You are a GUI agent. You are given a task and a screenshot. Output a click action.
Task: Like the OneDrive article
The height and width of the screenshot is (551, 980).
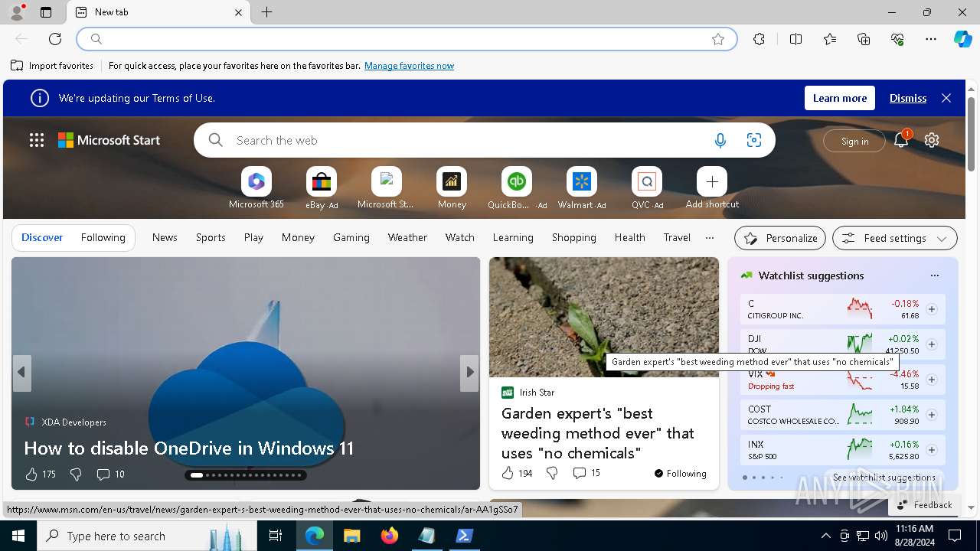pos(31,474)
